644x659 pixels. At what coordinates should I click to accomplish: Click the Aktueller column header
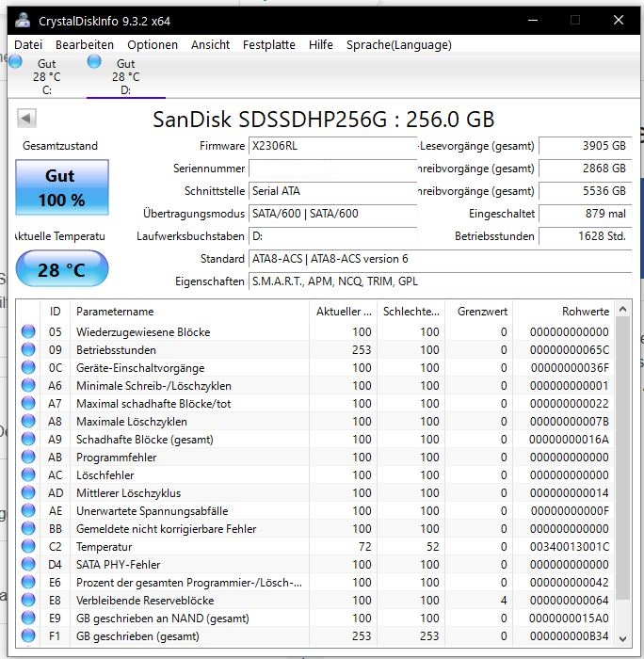[344, 312]
